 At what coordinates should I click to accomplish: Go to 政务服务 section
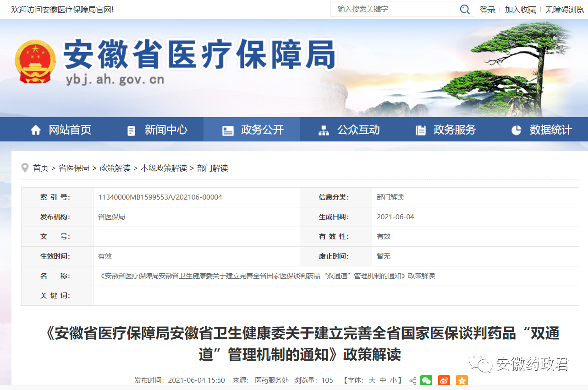[x=445, y=130]
